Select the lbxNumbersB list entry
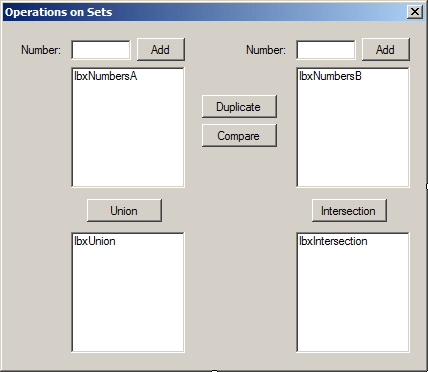The image size is (428, 372). (x=330, y=76)
